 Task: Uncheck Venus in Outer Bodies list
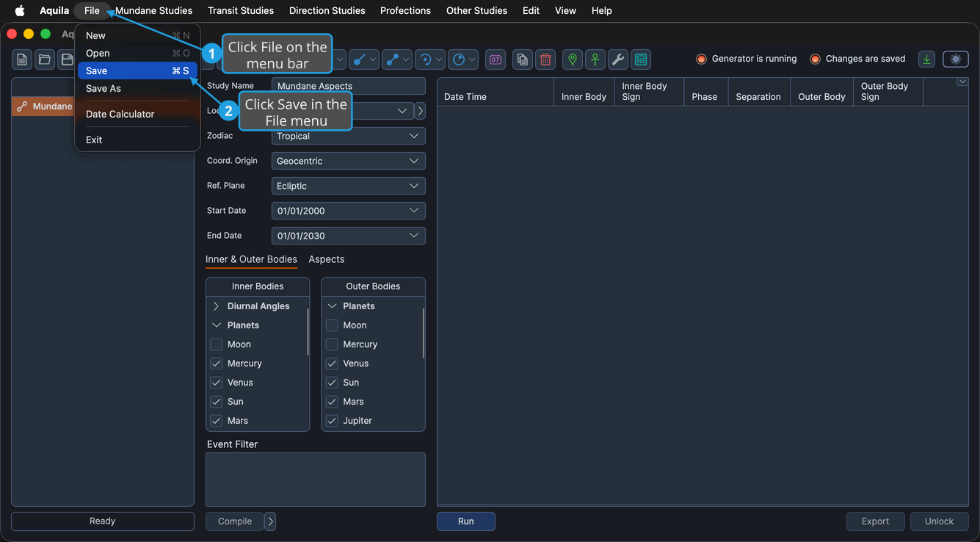pyautogui.click(x=332, y=364)
